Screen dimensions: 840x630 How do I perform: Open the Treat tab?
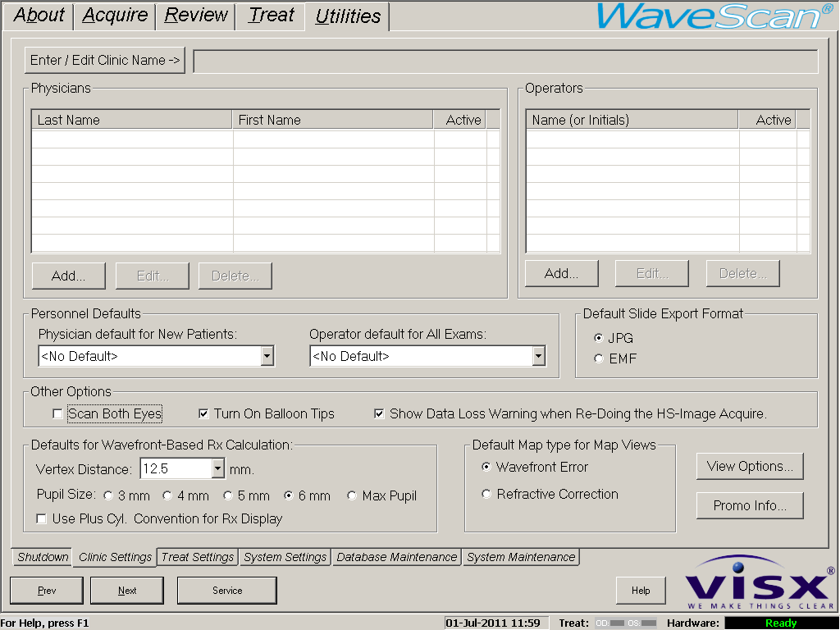(x=271, y=16)
